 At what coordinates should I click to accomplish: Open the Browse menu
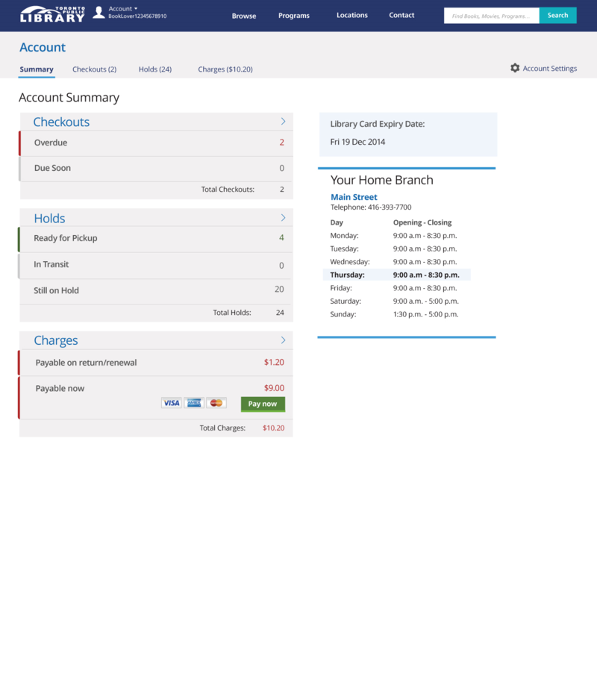244,16
